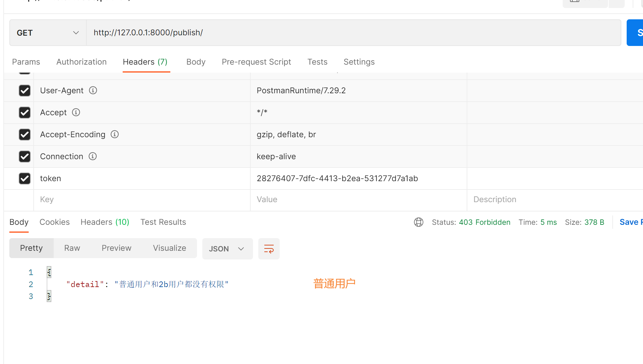This screenshot has width=643, height=364.
Task: Click Save Response link
Action: point(630,222)
